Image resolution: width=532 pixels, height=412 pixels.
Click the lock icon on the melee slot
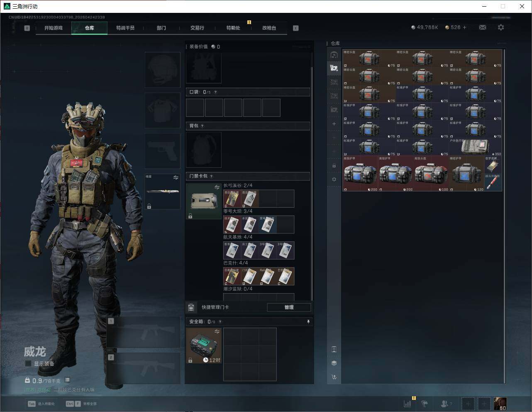(x=149, y=206)
